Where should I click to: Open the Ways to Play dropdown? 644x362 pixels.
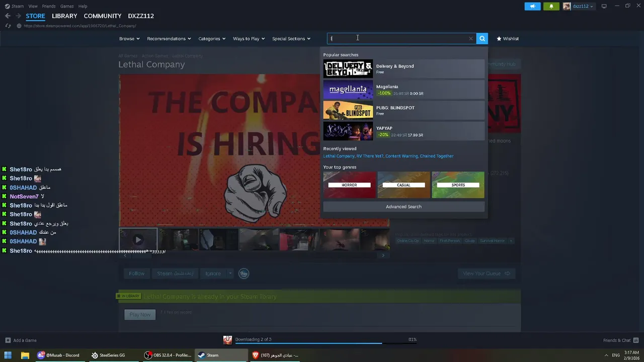pos(249,39)
